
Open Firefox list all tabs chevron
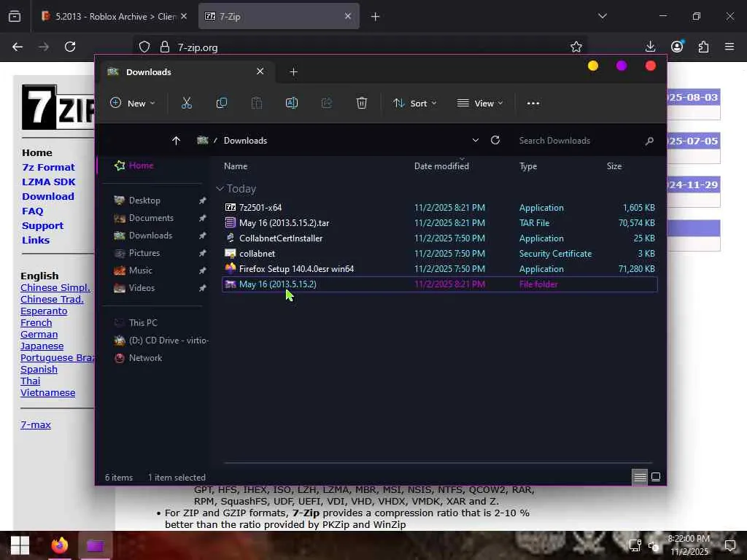coord(602,16)
